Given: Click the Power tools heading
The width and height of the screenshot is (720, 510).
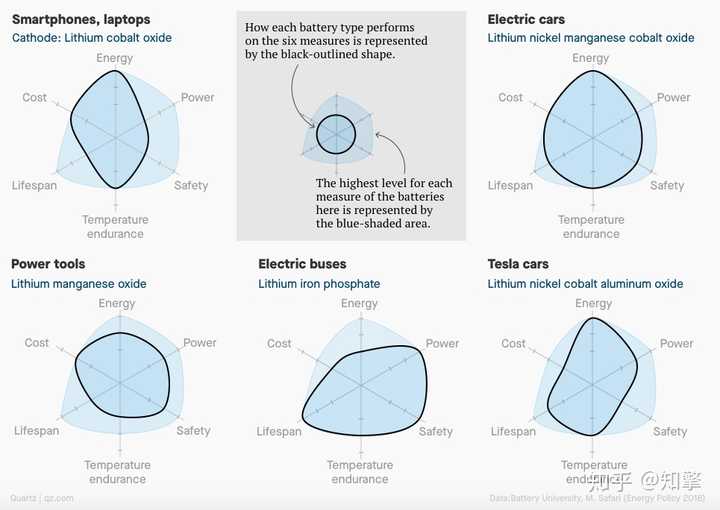Looking at the screenshot, I should 48,264.
